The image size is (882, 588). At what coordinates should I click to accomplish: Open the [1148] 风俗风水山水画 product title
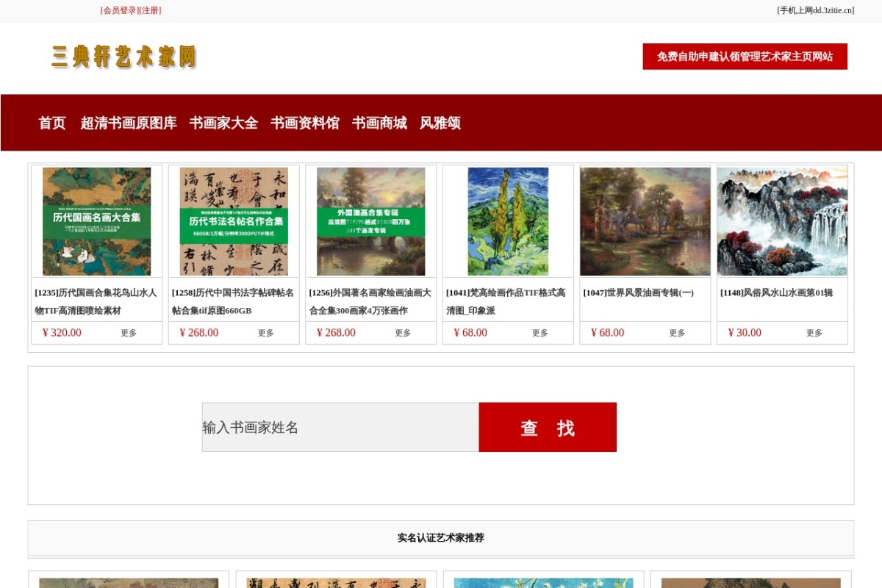776,293
